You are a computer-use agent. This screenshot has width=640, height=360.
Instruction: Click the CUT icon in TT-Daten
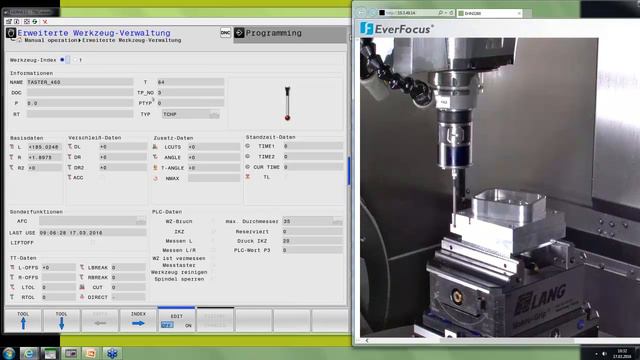click(x=82, y=287)
